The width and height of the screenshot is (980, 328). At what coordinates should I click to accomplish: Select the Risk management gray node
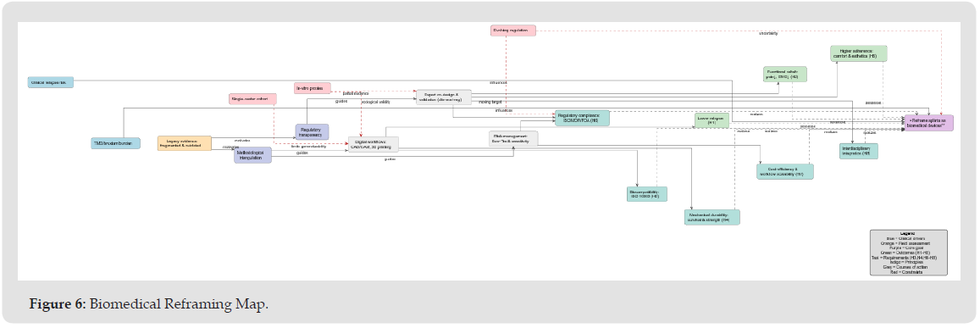(513, 138)
